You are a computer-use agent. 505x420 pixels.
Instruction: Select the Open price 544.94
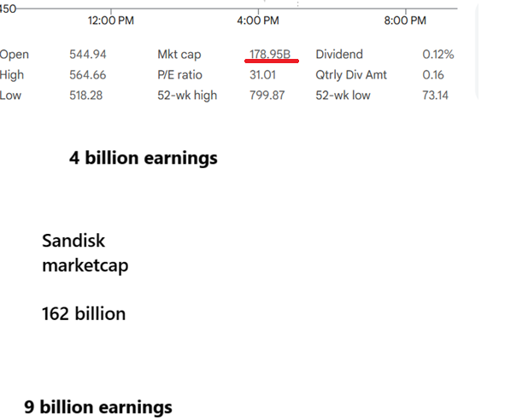pyautogui.click(x=88, y=55)
